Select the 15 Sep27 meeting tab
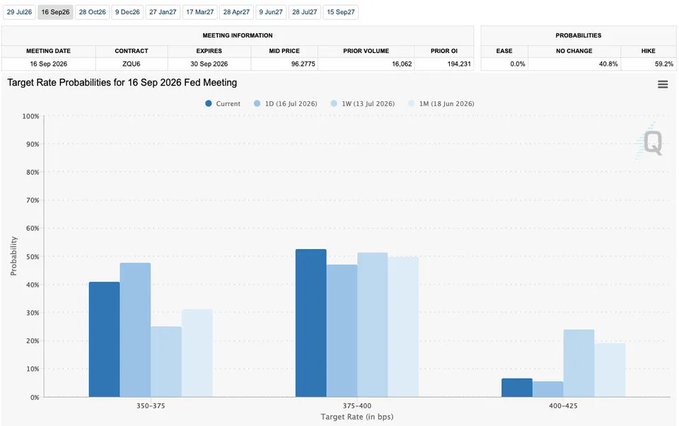Screen dimensions: 679x426 tap(341, 12)
